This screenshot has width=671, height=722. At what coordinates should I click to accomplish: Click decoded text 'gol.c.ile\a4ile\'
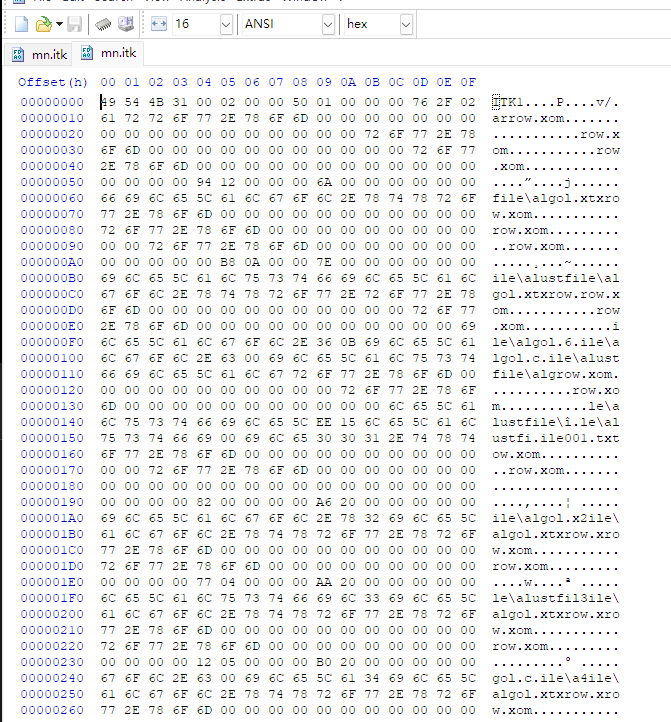click(555, 678)
